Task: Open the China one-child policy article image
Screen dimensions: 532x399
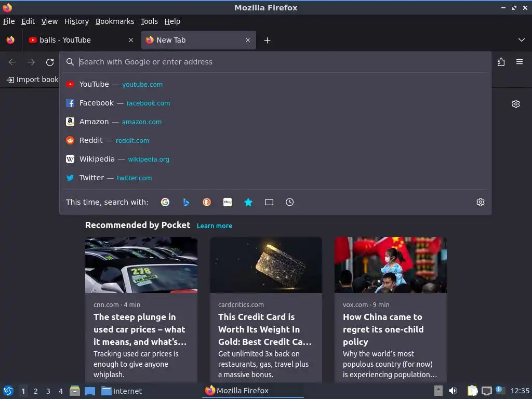Action: coord(391,265)
